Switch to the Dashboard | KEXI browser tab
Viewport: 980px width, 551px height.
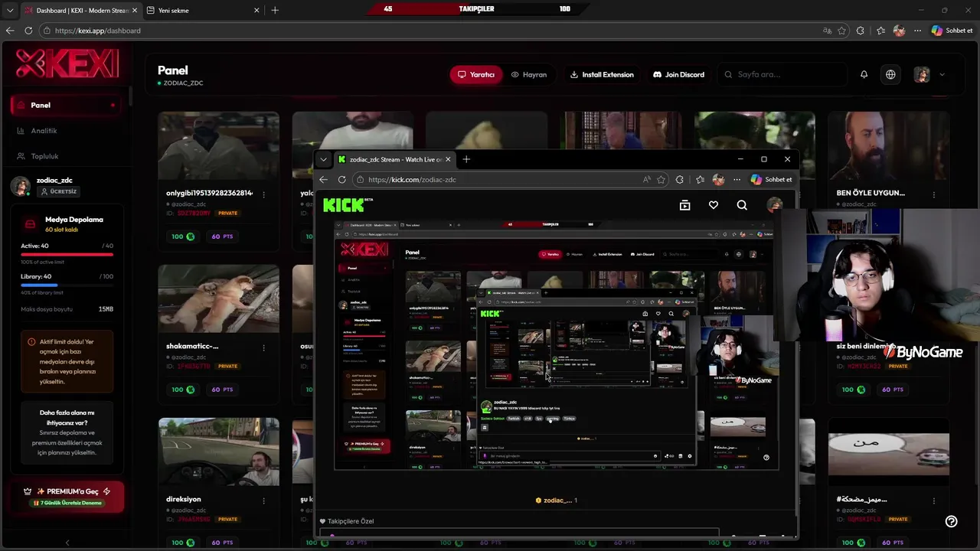80,10
